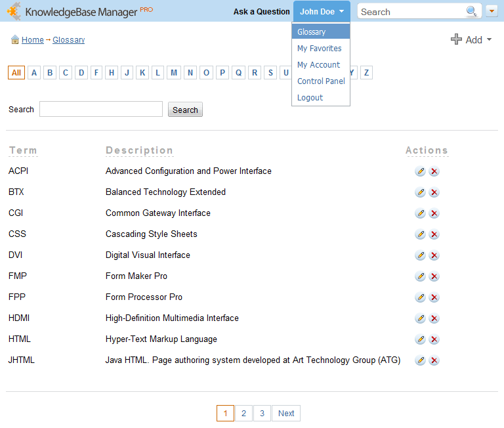Delete the DVI glossary term
This screenshot has width=504, height=428.
coord(434,255)
